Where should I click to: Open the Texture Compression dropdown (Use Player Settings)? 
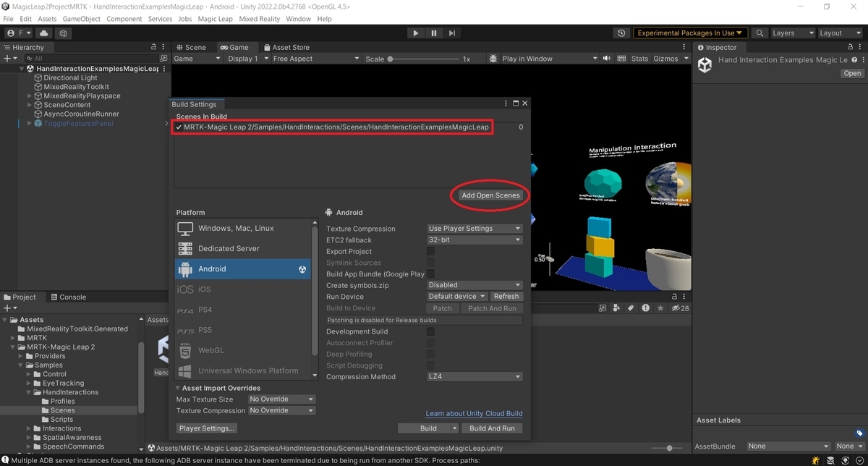coord(475,229)
